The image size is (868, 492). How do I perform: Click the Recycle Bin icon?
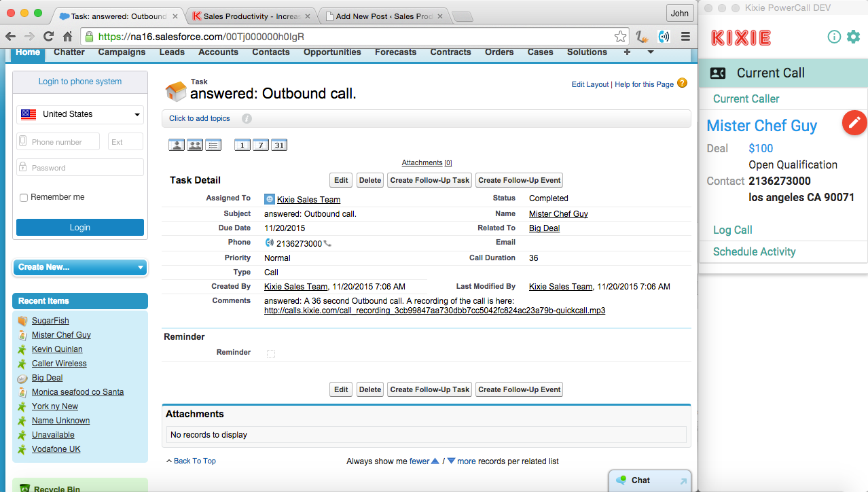click(x=24, y=488)
